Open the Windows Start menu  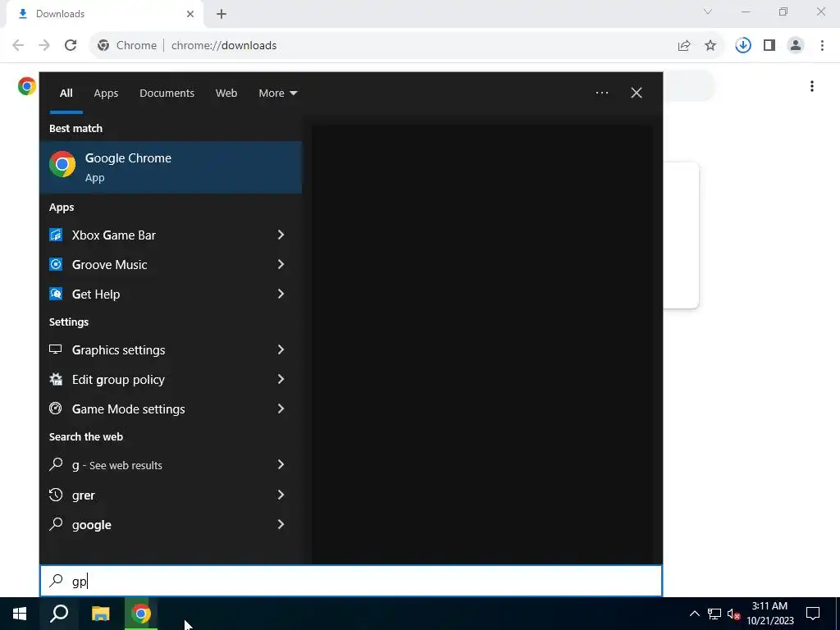[x=20, y=614]
